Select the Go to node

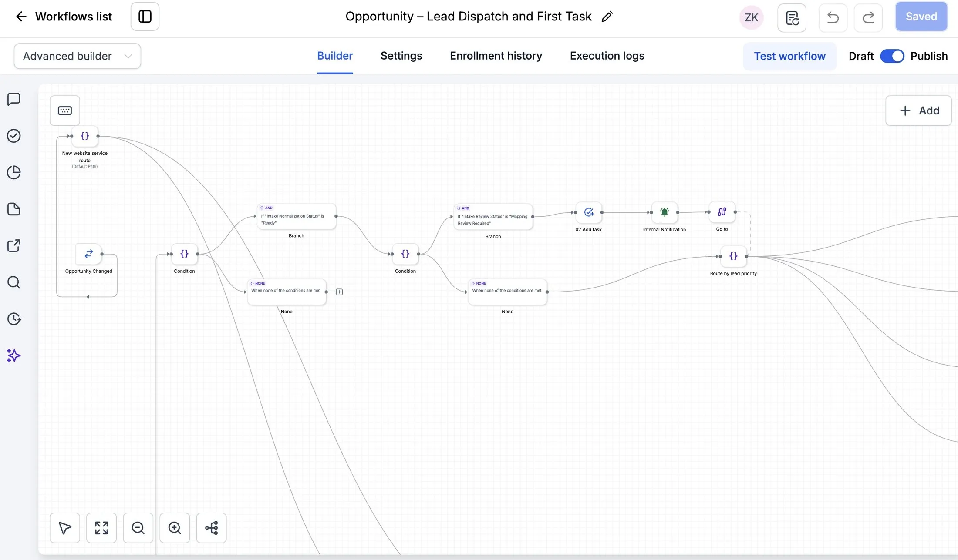(x=722, y=212)
